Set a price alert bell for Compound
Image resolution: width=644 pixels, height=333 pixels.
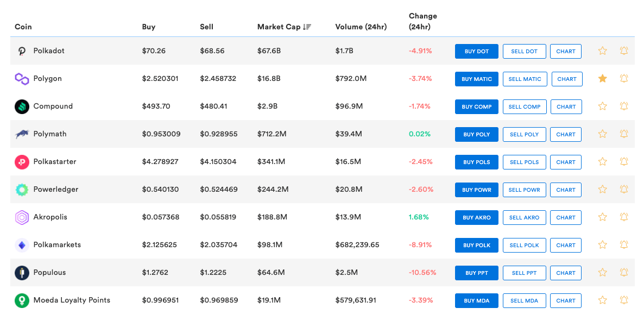pyautogui.click(x=624, y=106)
